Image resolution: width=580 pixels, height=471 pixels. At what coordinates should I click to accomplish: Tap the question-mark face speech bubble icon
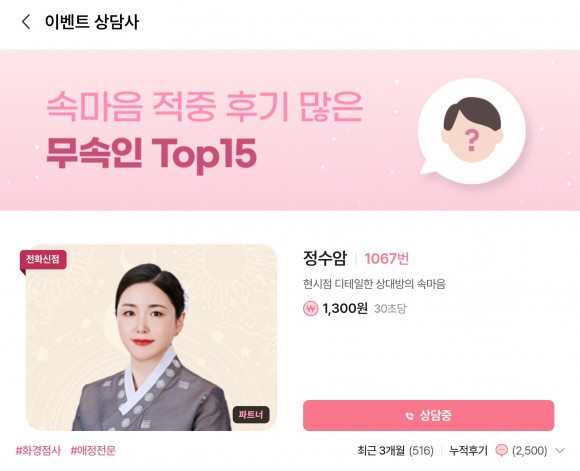point(471,131)
